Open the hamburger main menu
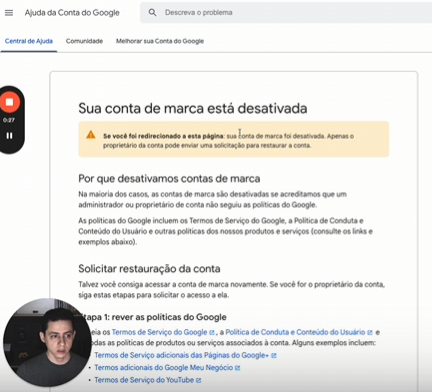The width and height of the screenshot is (432, 392). coord(9,13)
